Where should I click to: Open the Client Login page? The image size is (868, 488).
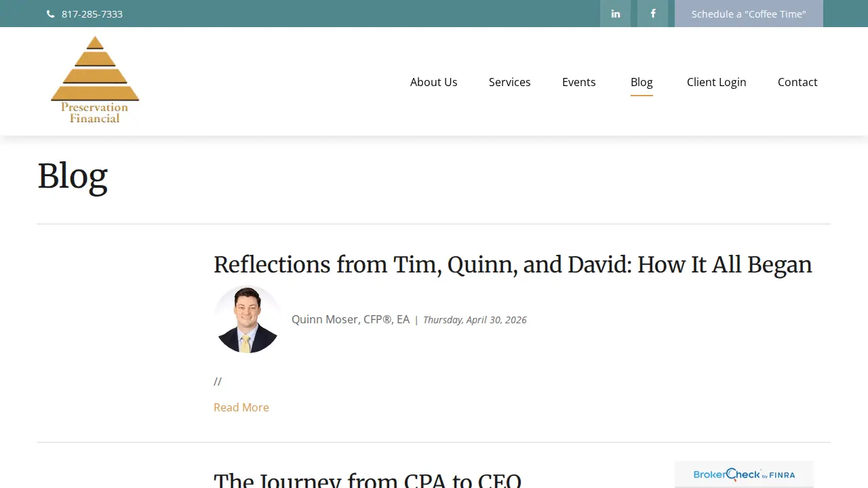click(717, 82)
